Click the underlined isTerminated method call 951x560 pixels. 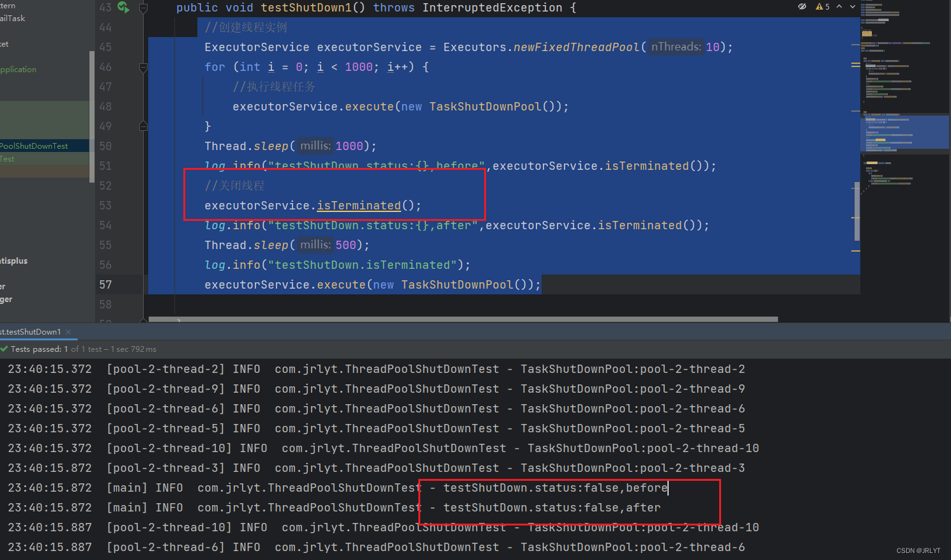pos(358,205)
